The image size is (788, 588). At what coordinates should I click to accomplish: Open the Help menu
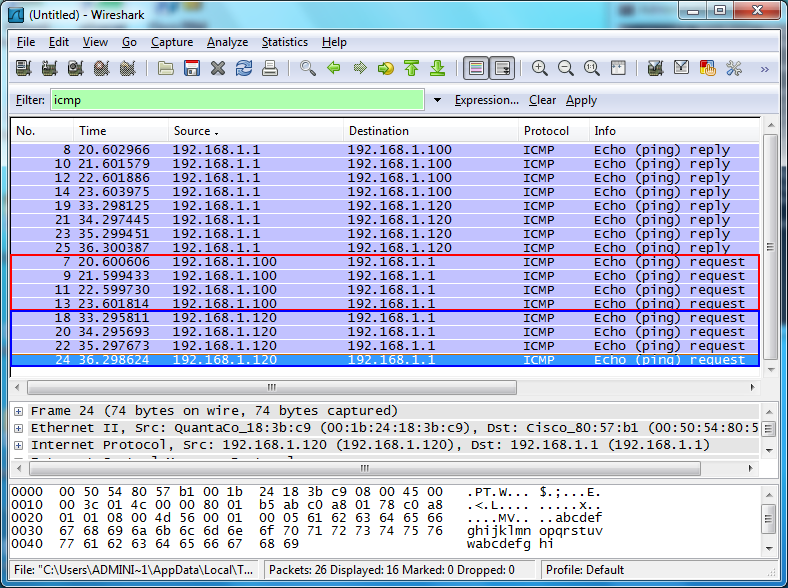point(334,42)
